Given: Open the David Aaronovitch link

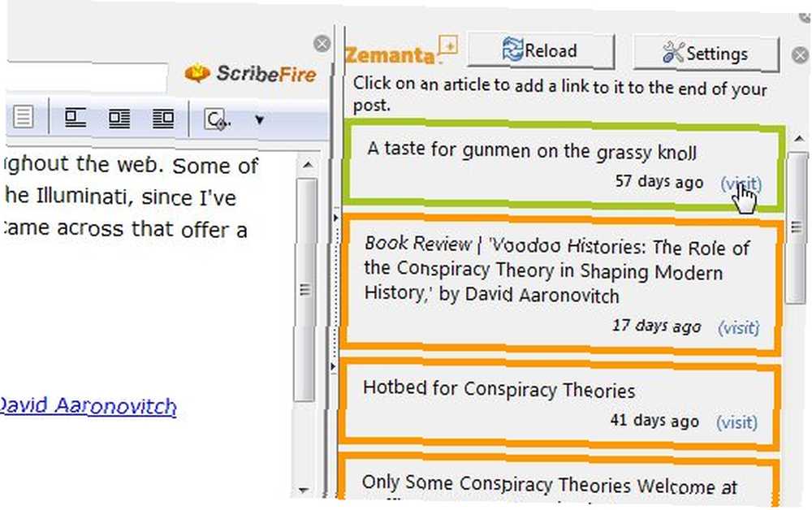Looking at the screenshot, I should click(x=87, y=406).
